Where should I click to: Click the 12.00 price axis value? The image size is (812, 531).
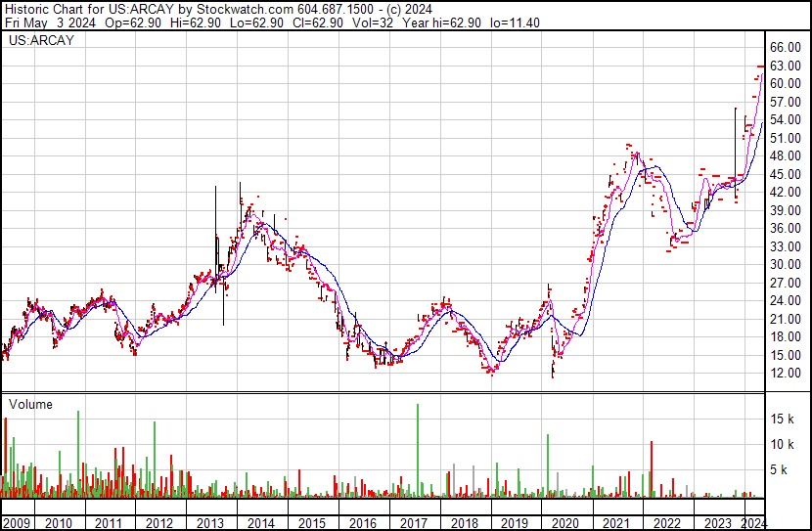tap(785, 374)
